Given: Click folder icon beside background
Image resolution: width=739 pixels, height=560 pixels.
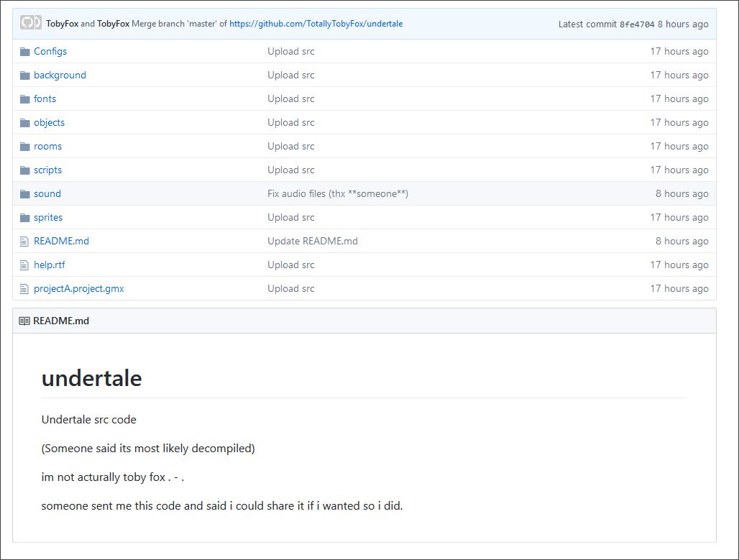Looking at the screenshot, I should click(25, 75).
